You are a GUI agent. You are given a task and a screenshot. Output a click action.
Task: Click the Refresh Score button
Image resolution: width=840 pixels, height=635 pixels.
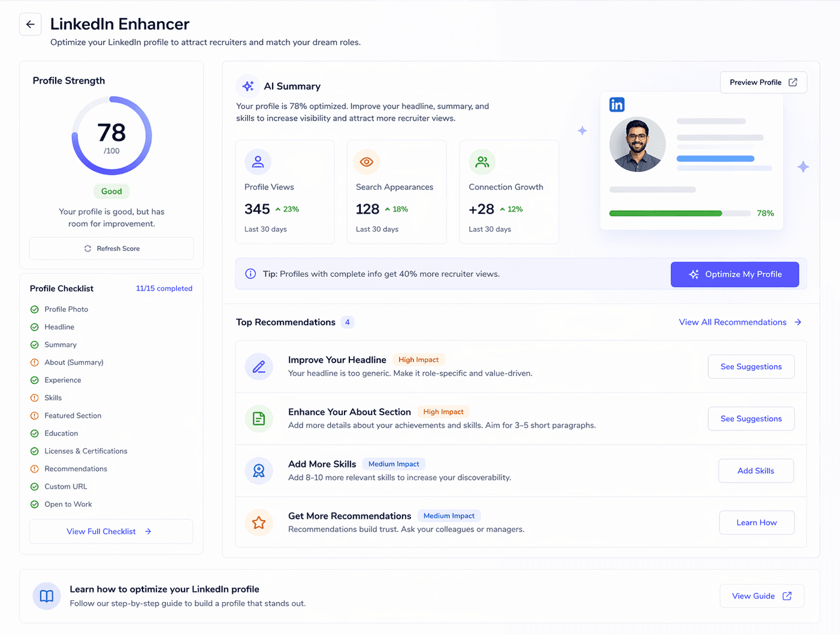pyautogui.click(x=111, y=249)
